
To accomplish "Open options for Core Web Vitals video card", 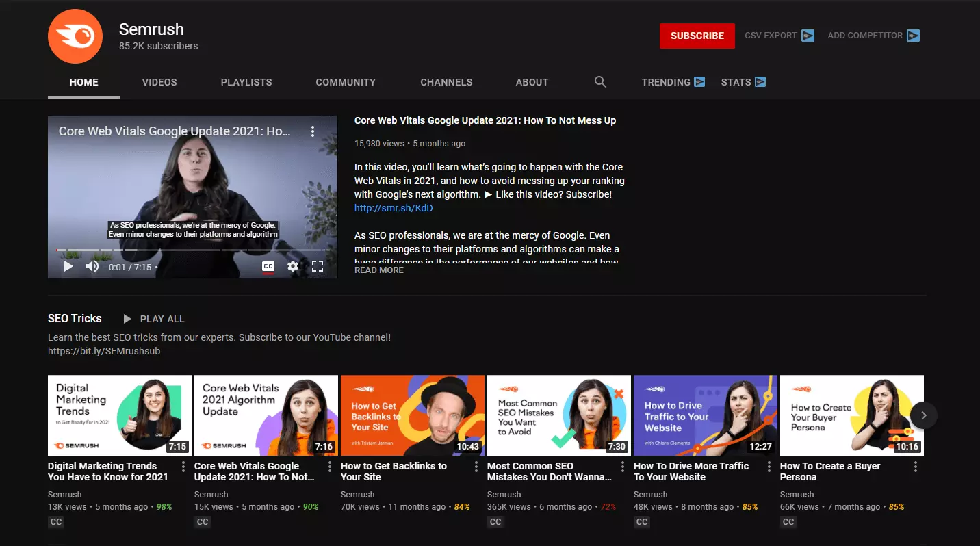I will click(330, 467).
